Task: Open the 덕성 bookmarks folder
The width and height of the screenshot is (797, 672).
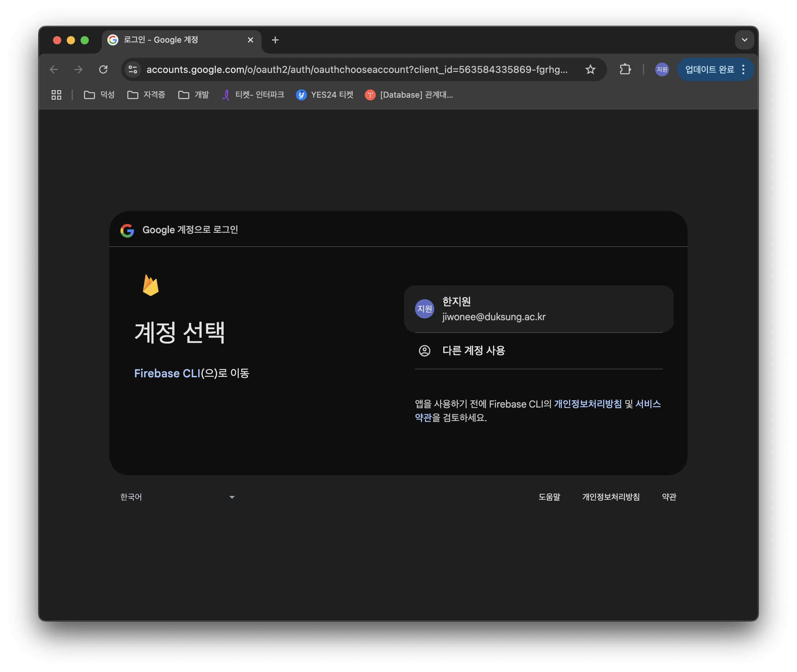Action: pos(99,95)
